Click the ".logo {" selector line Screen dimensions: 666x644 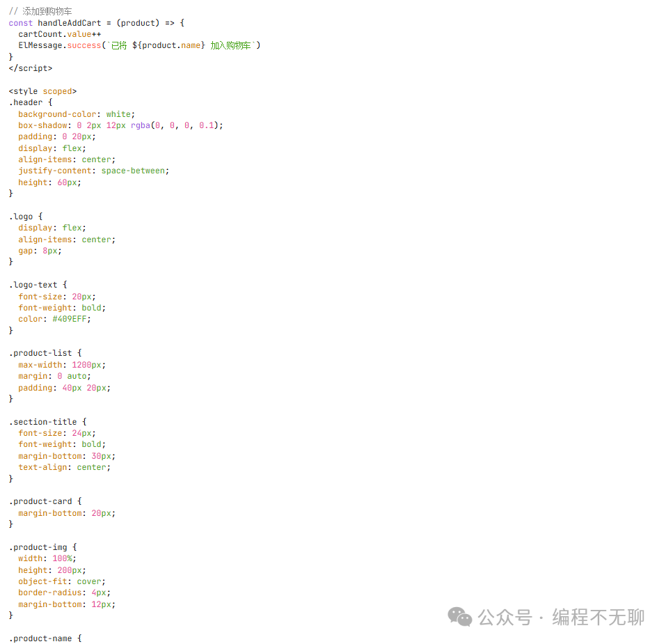click(x=26, y=217)
